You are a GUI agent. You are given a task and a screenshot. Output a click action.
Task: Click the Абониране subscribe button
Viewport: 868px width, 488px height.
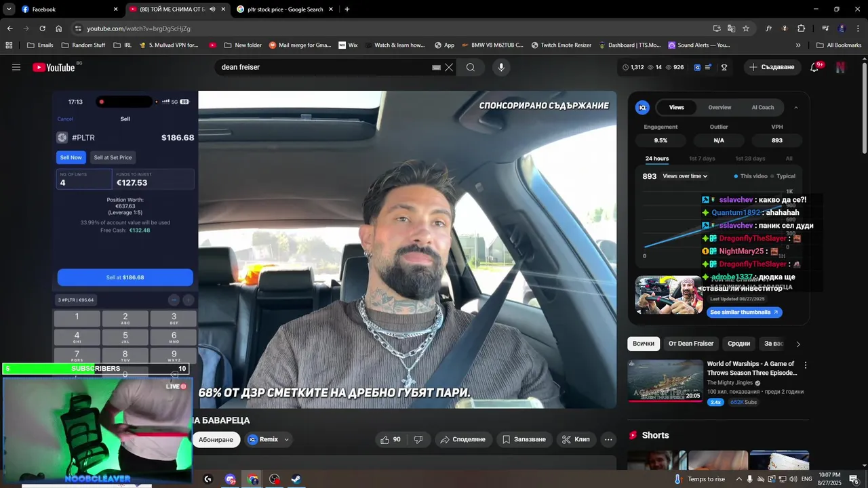216,439
